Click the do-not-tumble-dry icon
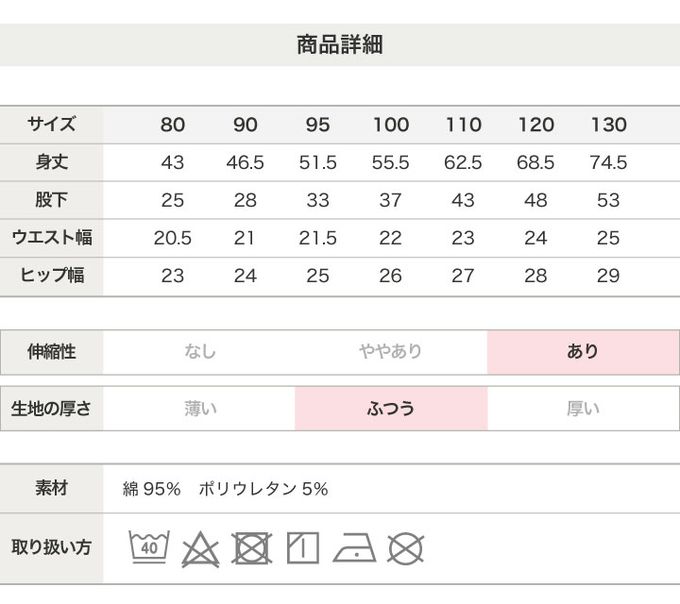Viewport: 680px width, 604px height. 252,548
